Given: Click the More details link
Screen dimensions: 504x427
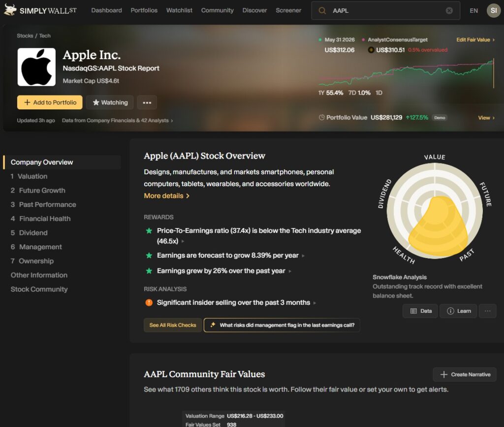Looking at the screenshot, I should (x=166, y=196).
